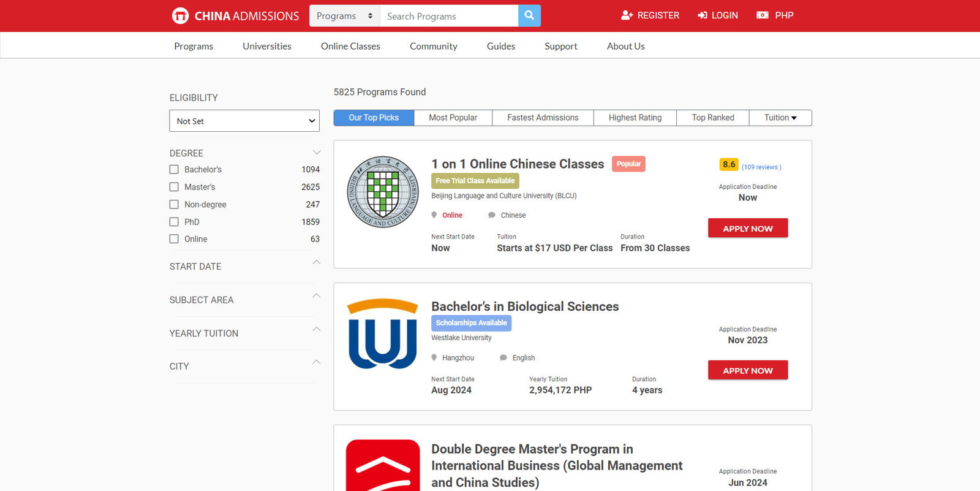Screen dimensions: 980x491
Task: Click the Westlake University logo
Action: click(x=383, y=334)
